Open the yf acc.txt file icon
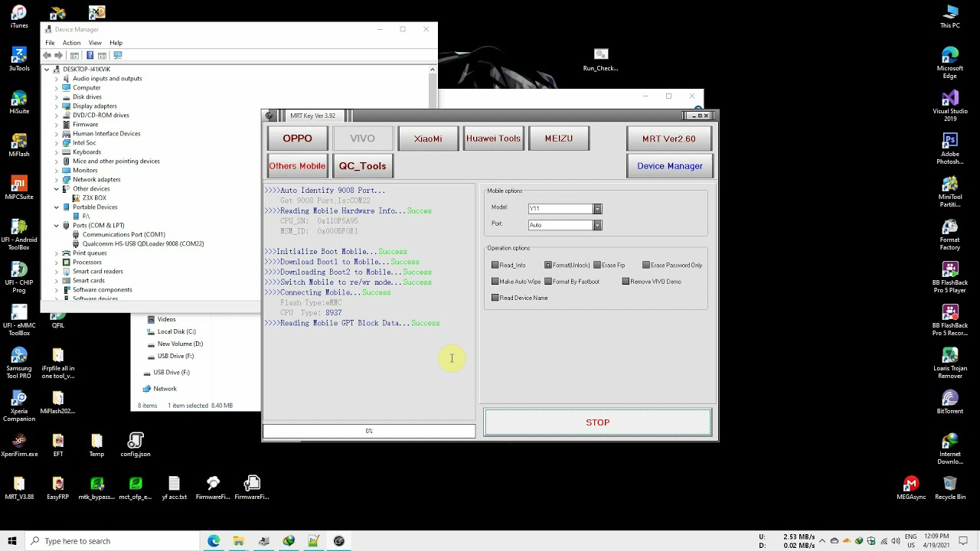 tap(175, 488)
